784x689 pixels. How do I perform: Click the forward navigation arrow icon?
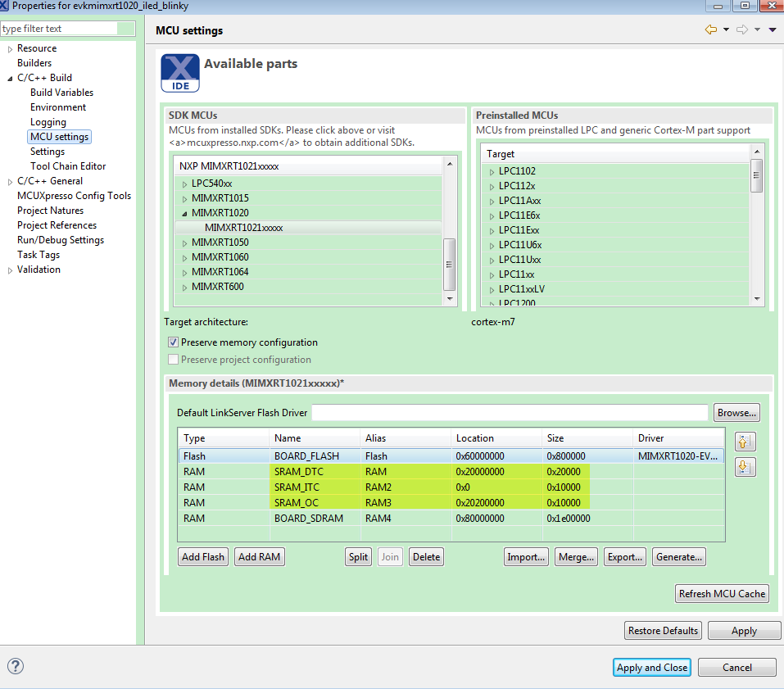tap(742, 29)
